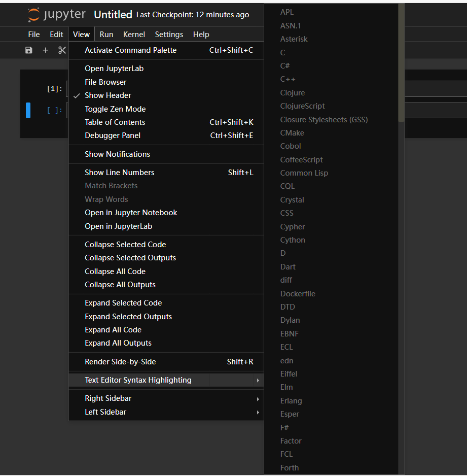Open the Kernel menu
Viewport: 467px width, 476px height.
point(134,35)
